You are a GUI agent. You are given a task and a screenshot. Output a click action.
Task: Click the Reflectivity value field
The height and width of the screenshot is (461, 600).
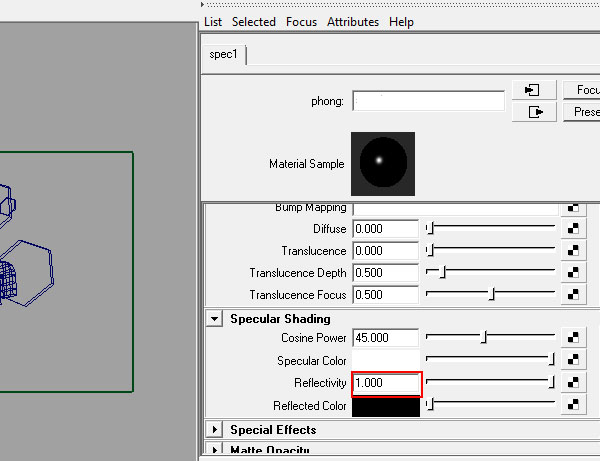pos(386,383)
